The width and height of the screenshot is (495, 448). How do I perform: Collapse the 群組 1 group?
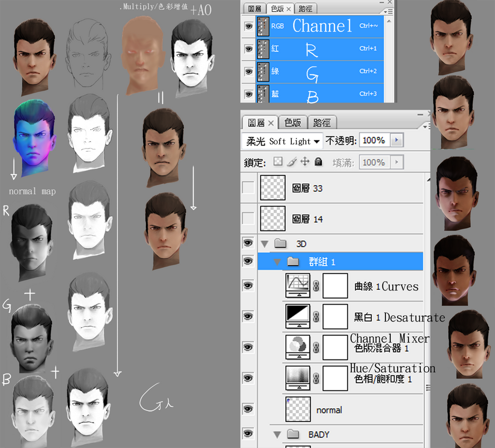pyautogui.click(x=278, y=261)
